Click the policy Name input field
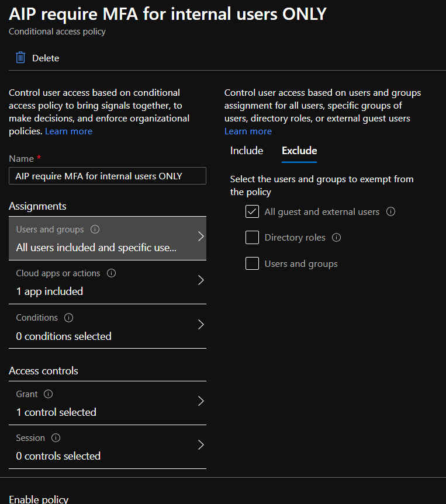446x504 pixels. [108, 176]
